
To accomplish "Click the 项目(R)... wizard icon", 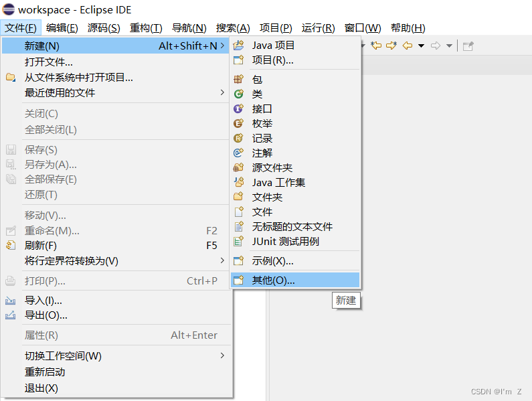I will tap(238, 60).
